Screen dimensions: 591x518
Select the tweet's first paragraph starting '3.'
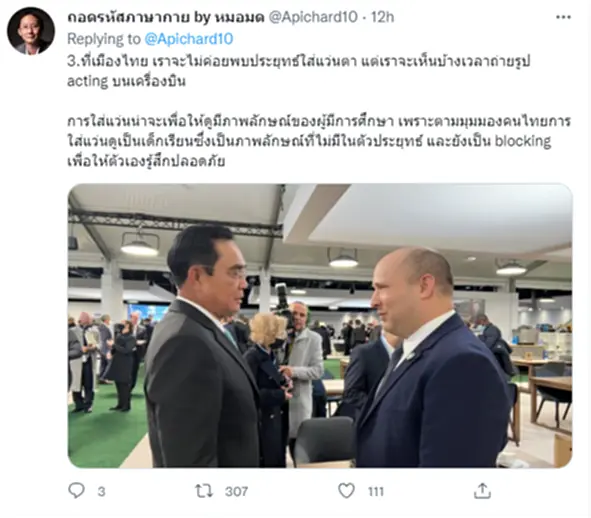[299, 71]
